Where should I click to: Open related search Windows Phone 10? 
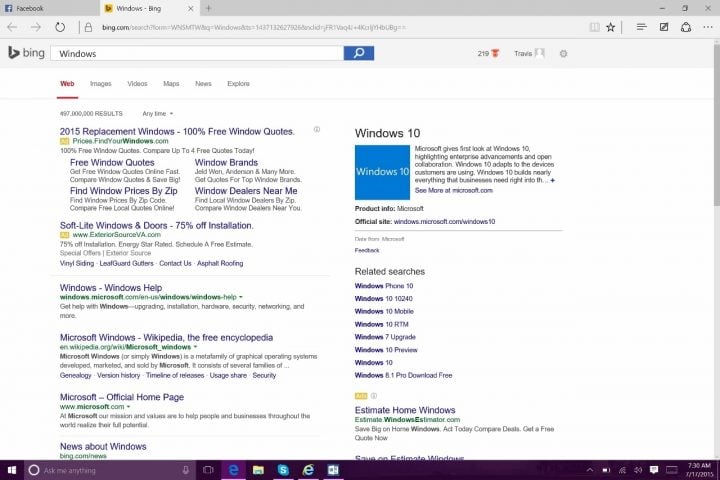click(x=384, y=286)
